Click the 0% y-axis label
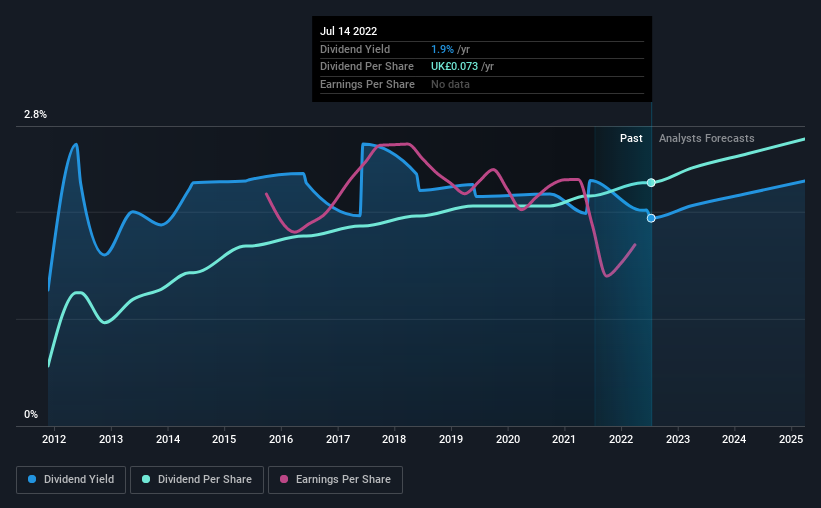The width and height of the screenshot is (821, 508). [x=31, y=414]
